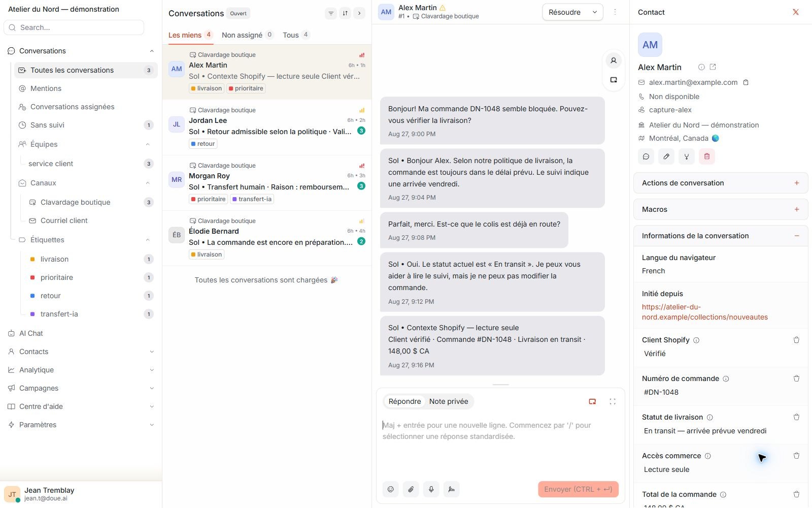Expand the Macros section
The width and height of the screenshot is (812, 508).
tap(797, 209)
